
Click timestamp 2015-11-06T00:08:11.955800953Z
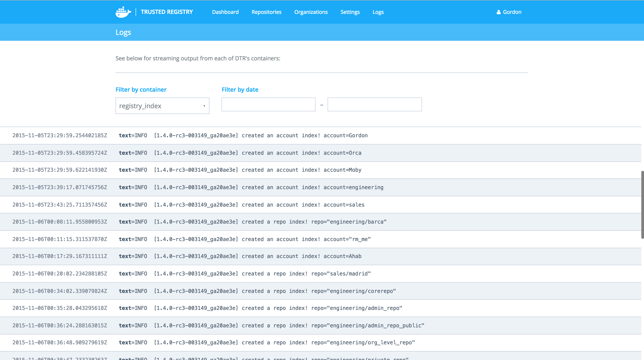click(60, 222)
